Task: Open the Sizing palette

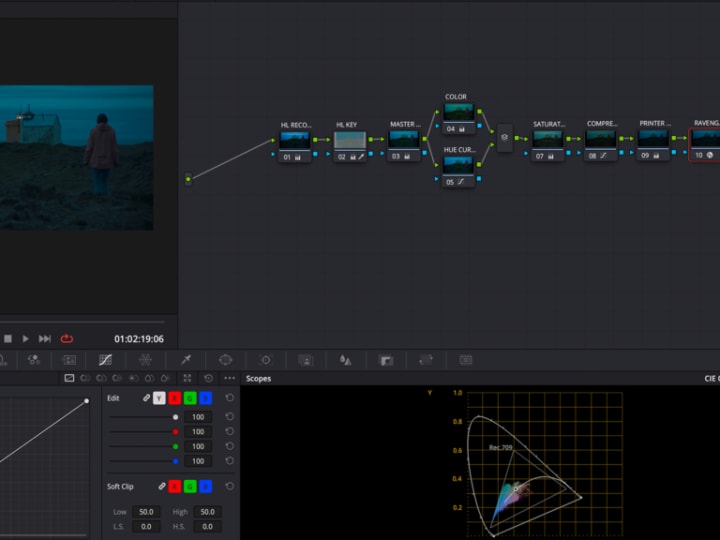Action: tap(426, 360)
